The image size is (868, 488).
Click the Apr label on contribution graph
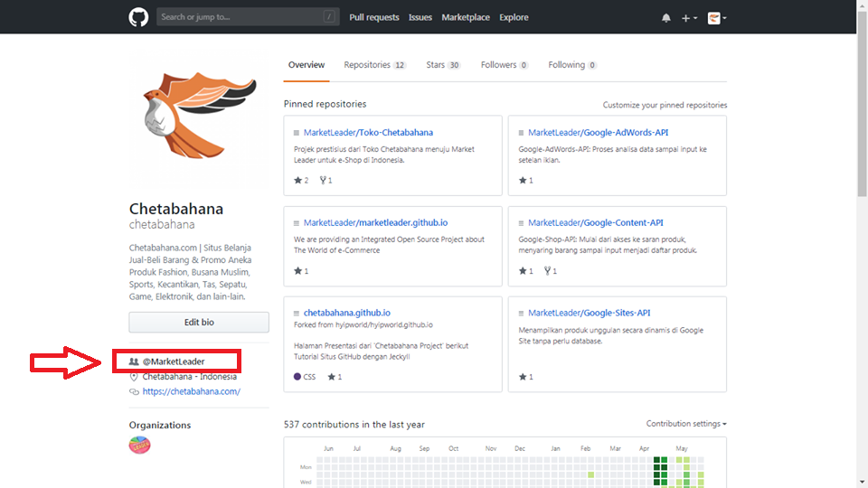(644, 448)
